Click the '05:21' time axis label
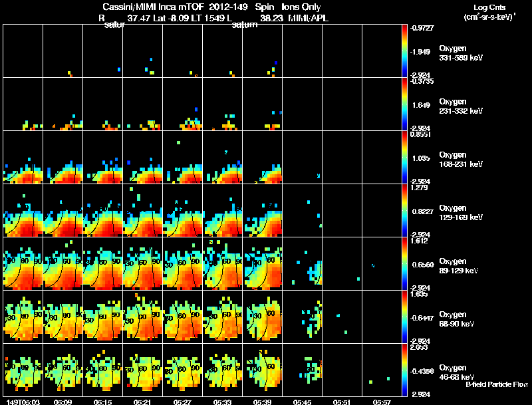The width and height of the screenshot is (532, 405). point(142,402)
